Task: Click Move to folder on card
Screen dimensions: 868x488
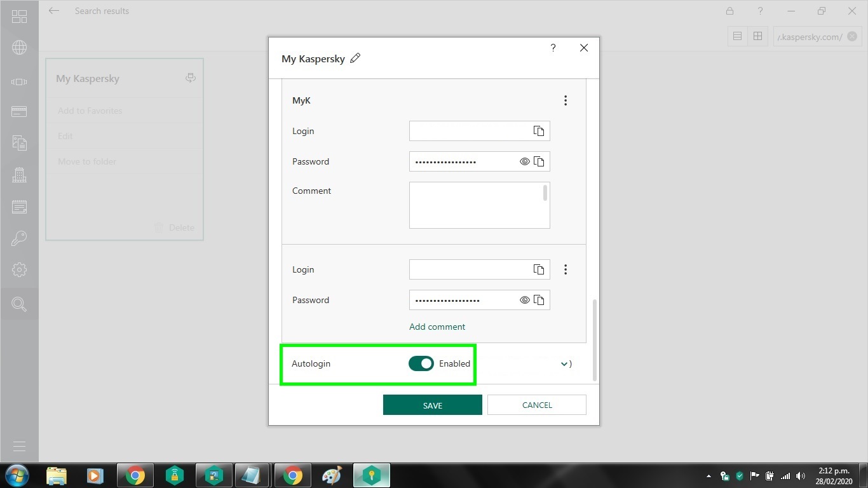Action: click(x=87, y=161)
